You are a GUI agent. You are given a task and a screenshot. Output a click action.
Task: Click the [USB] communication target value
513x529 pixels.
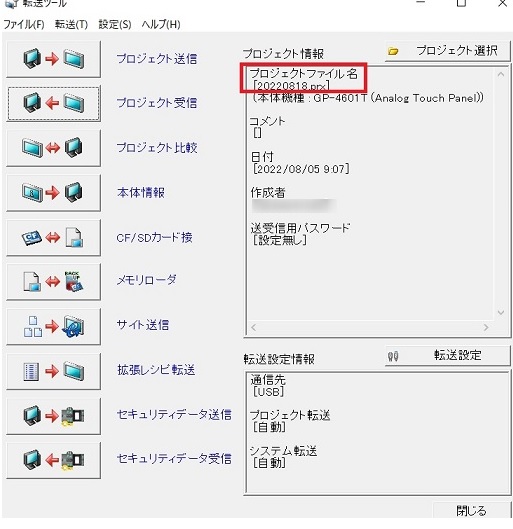point(268,392)
